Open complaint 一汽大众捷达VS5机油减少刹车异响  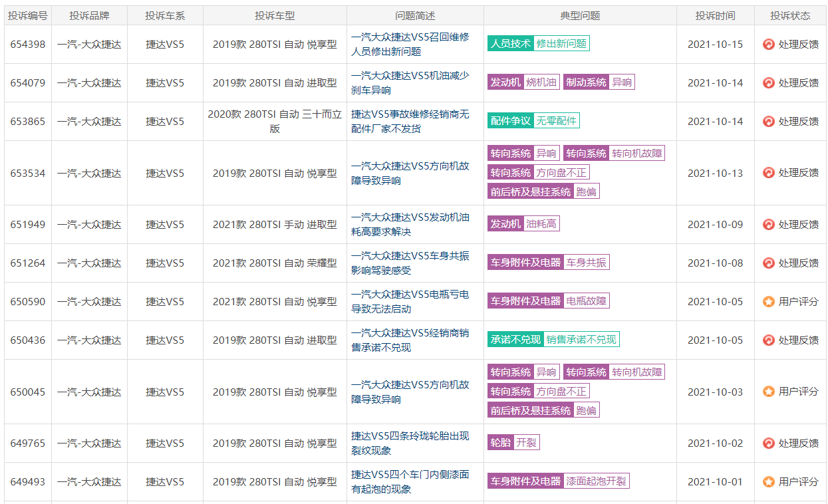pyautogui.click(x=410, y=83)
